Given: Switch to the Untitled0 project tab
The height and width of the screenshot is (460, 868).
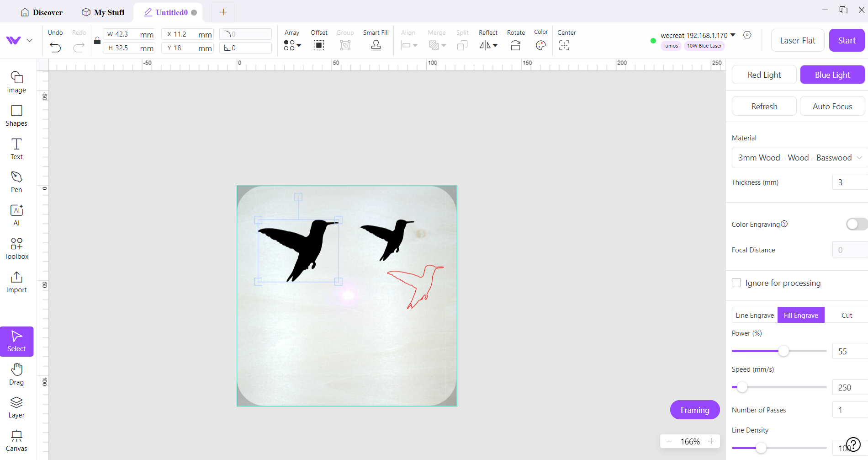Looking at the screenshot, I should click(x=168, y=12).
